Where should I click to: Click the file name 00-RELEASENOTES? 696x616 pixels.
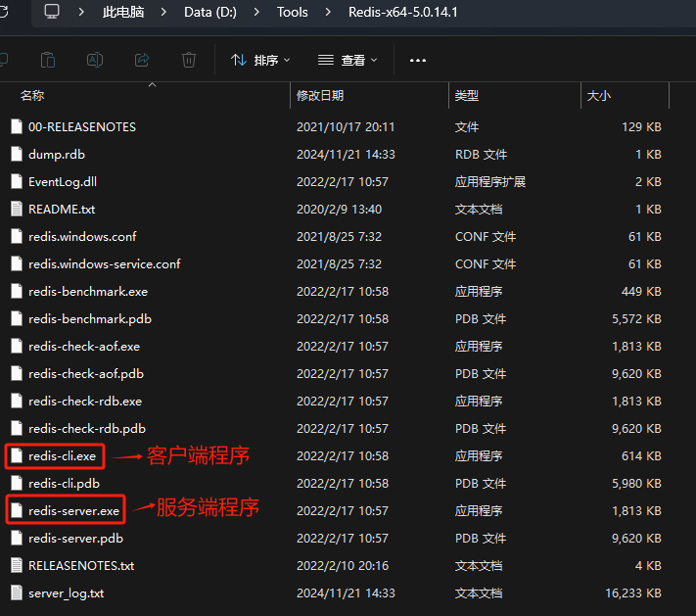click(x=82, y=127)
